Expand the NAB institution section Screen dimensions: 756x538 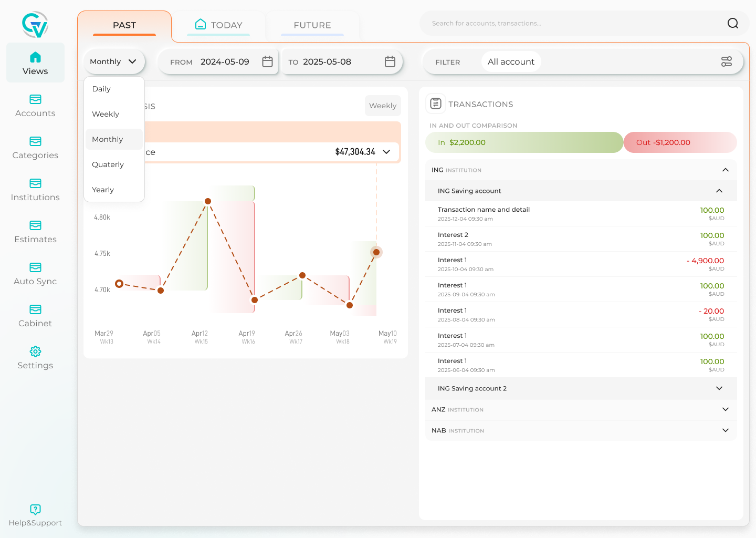tap(726, 430)
